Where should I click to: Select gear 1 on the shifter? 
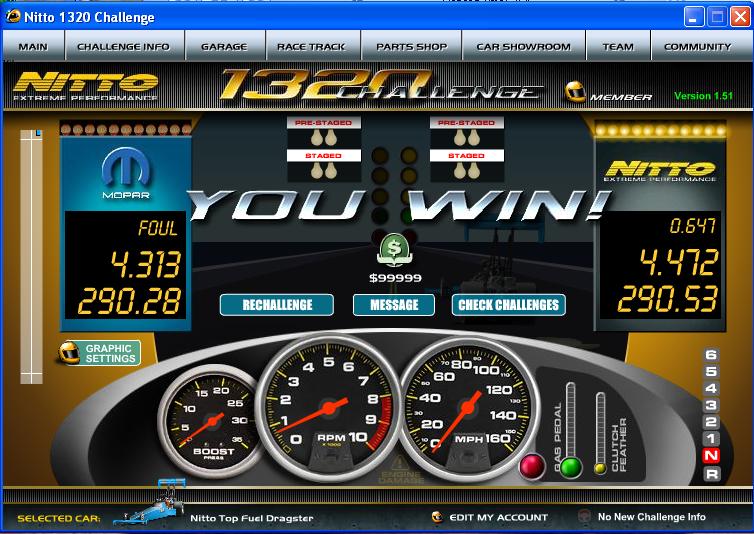[x=711, y=439]
